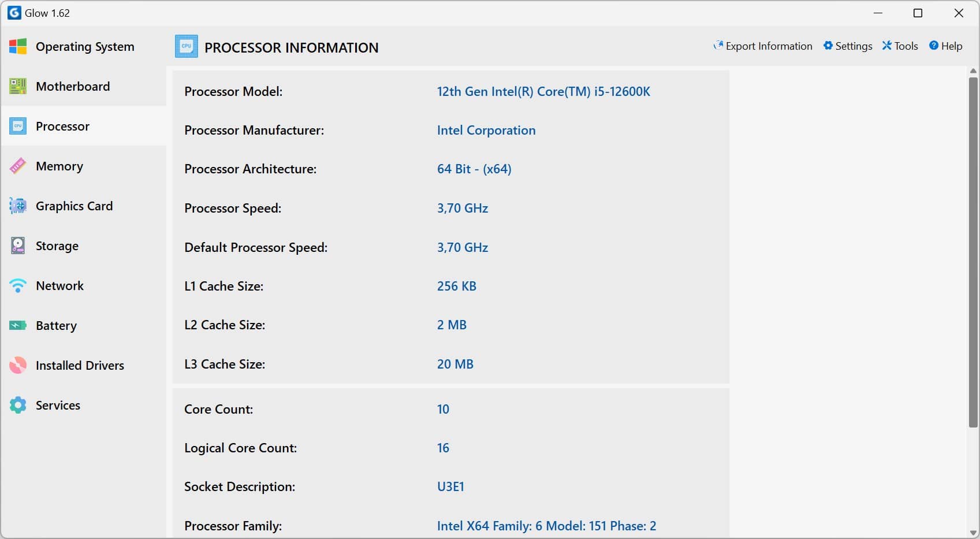Click the Processor Speed 3,70 GHz value
980x539 pixels.
coord(463,208)
